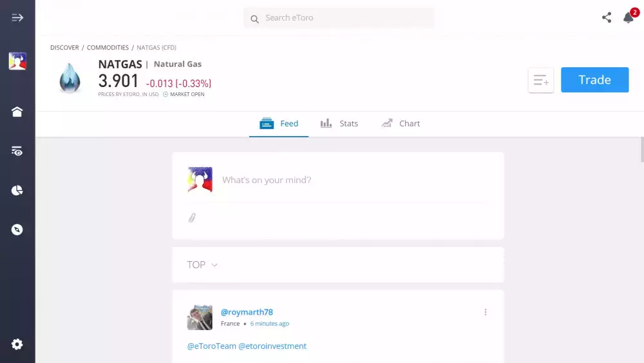Click the share icon in the top bar
Screen dimensions: 644x363
pos(607,17)
